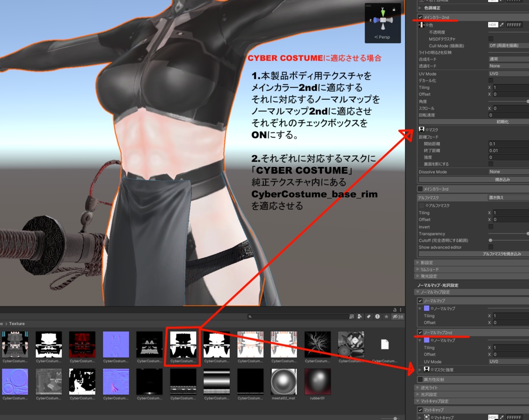Select the アルファマスク texture slot
This screenshot has height=420, width=529.
(422, 205)
